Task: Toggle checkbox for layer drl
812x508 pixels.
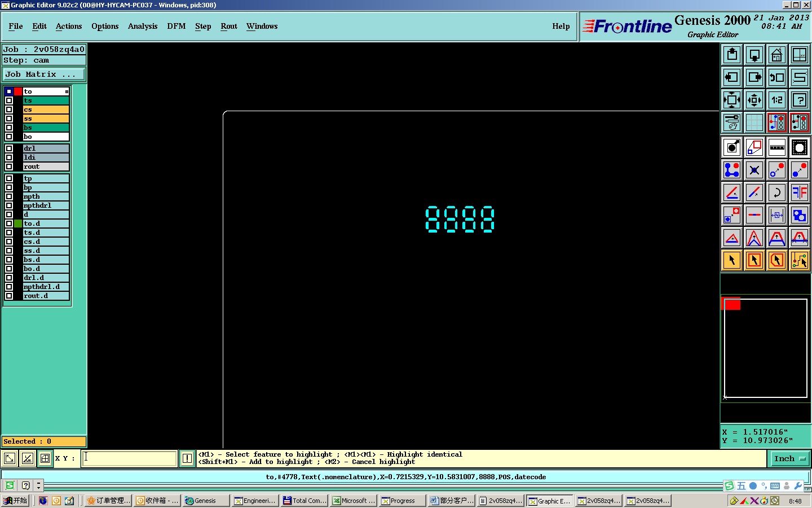Action: tap(9, 148)
